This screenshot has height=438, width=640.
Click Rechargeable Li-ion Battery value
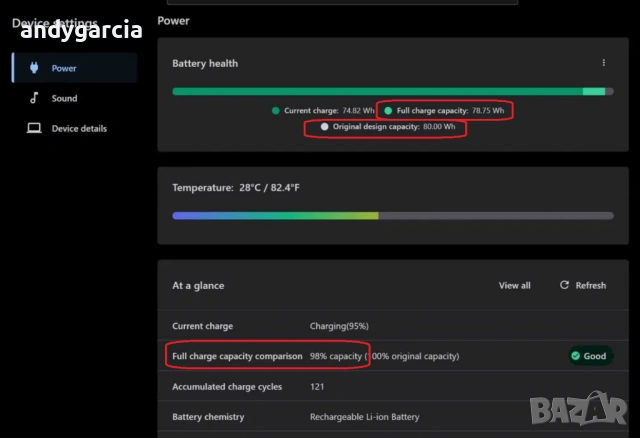click(364, 417)
